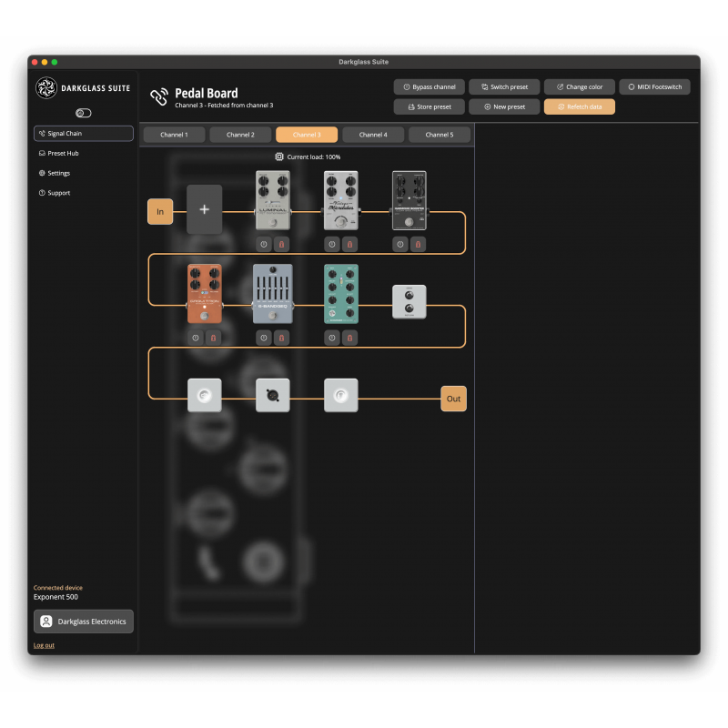Viewport: 728px width, 728px height.
Task: Click the Pedal Board chain-link icon
Action: (159, 96)
